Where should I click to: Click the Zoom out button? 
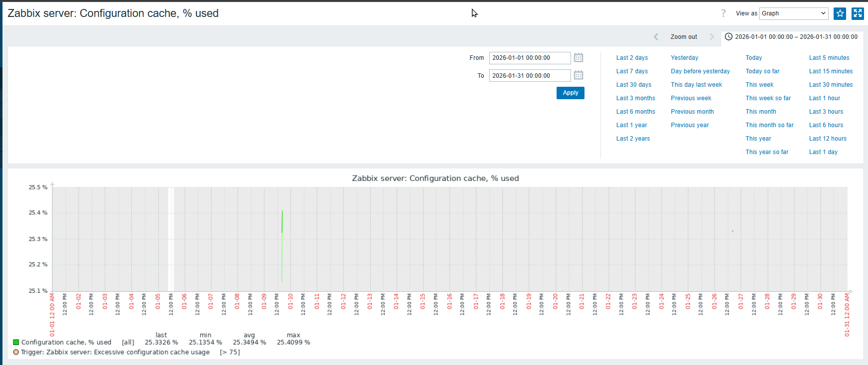pyautogui.click(x=684, y=37)
